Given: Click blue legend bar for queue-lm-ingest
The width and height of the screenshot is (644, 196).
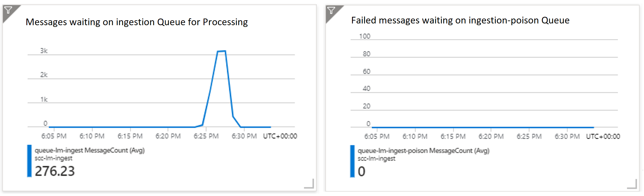Looking at the screenshot, I should 29,161.
